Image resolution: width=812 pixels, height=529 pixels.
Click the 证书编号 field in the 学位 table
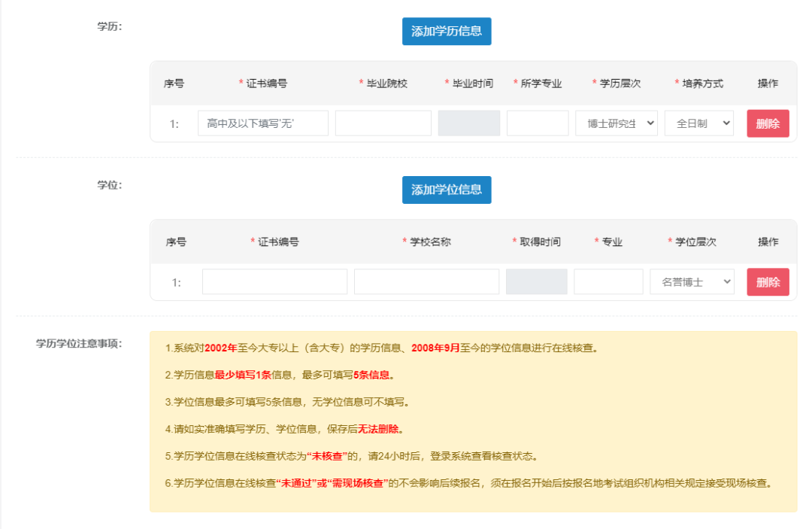[274, 281]
